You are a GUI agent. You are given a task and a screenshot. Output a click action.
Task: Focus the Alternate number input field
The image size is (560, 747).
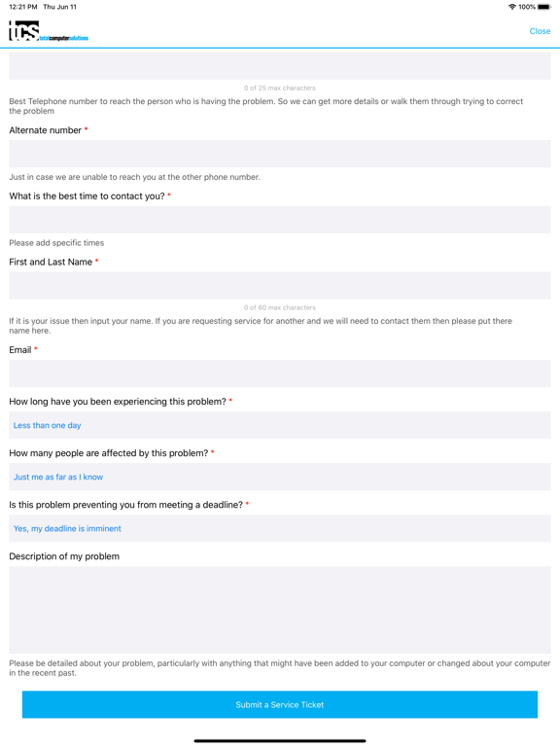280,154
